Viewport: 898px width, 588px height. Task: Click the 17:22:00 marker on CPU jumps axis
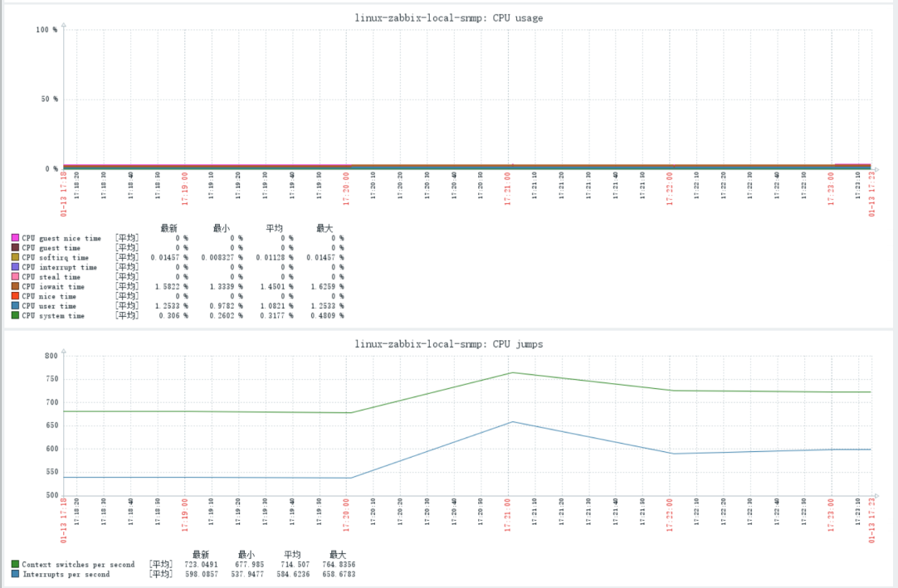(669, 515)
